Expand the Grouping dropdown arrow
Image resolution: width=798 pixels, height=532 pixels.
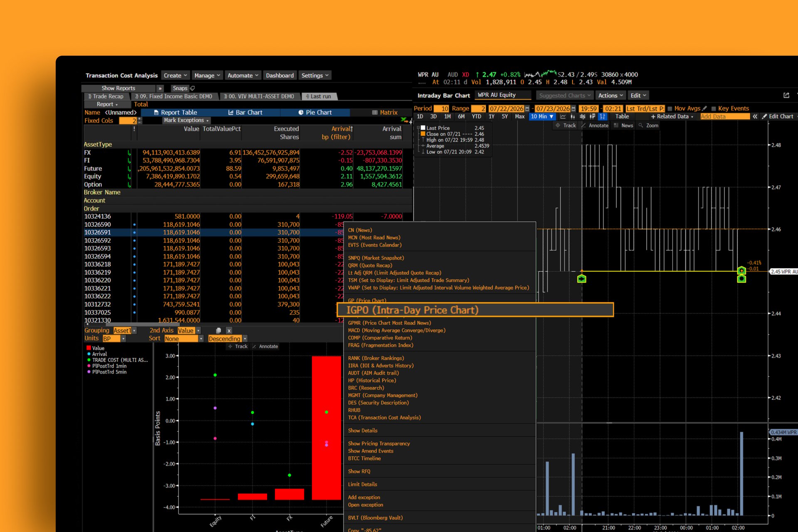pos(134,331)
